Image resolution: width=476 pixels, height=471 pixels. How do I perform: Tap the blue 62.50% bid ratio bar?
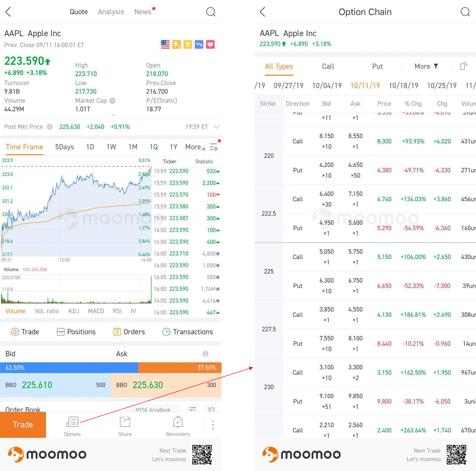point(69,368)
